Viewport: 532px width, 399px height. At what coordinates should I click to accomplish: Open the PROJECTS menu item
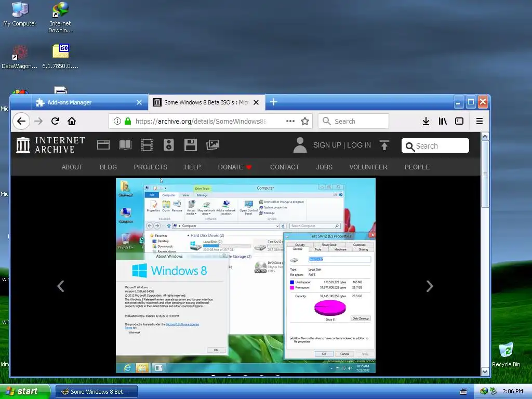click(x=150, y=167)
